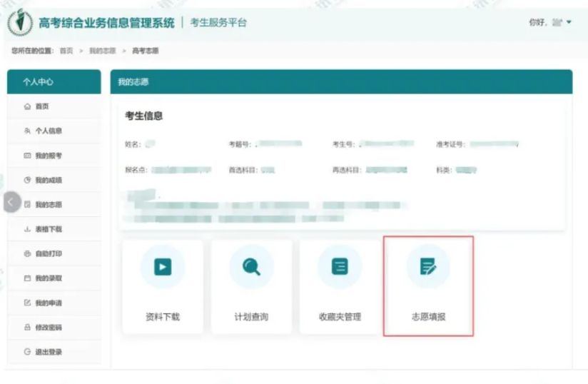Click the play icon for 资料下载

163,267
